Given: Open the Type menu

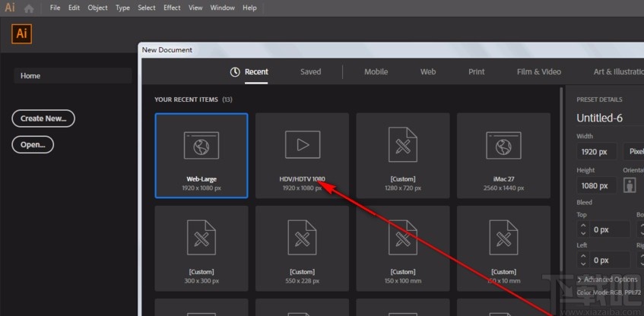Looking at the screenshot, I should 122,8.
